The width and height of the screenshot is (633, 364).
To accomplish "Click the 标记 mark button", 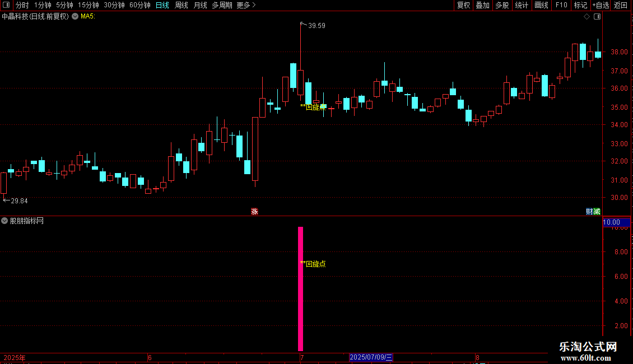I will [x=580, y=5].
